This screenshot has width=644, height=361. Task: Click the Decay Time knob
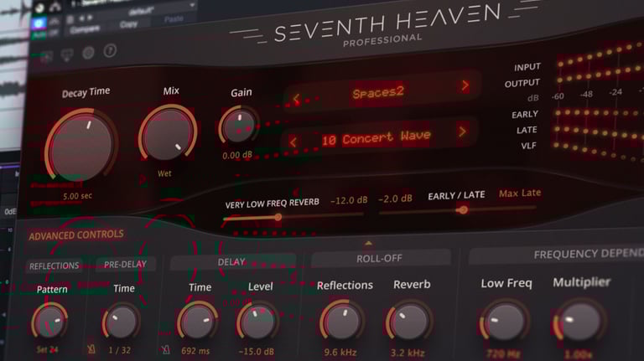tap(81, 145)
